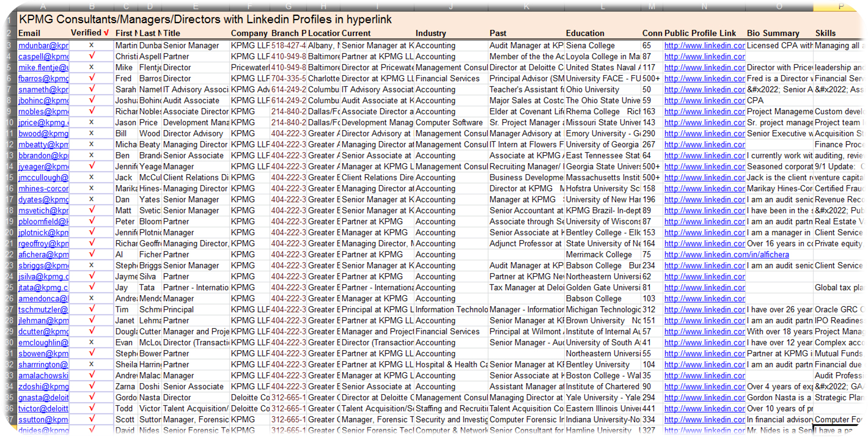Open the mdunbar@kpmg email link
This screenshot has width=868, height=437.
pos(43,46)
